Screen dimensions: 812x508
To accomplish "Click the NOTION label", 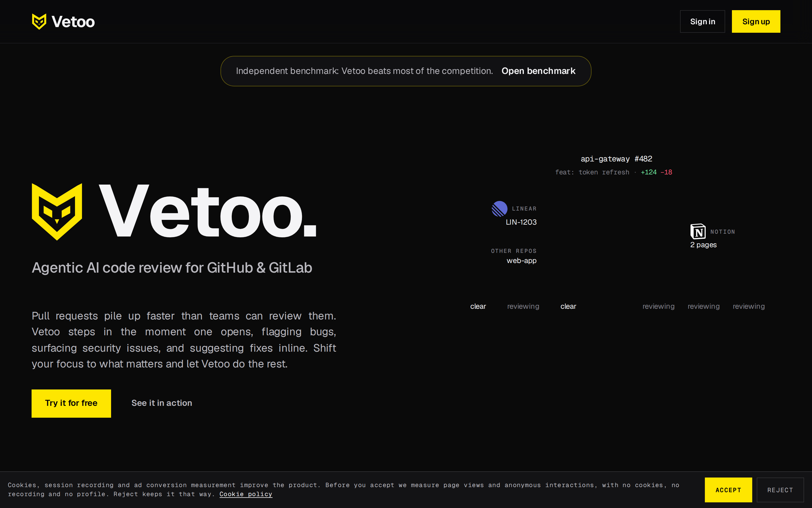I will pyautogui.click(x=722, y=232).
